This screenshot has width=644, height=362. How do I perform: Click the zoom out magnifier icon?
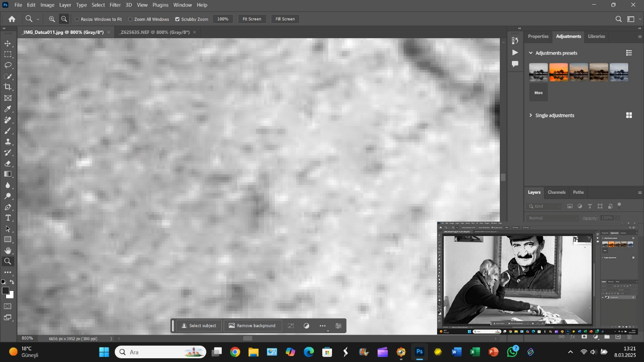(x=64, y=19)
